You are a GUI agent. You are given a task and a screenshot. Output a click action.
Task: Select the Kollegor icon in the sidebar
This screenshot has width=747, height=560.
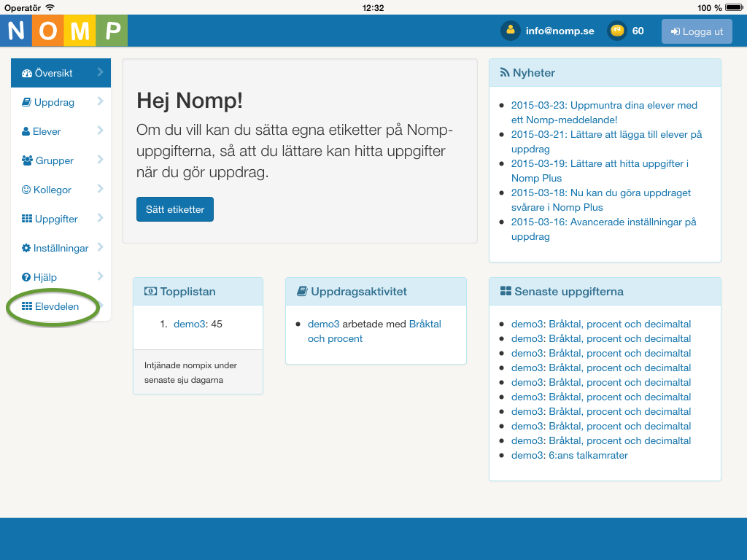25,190
